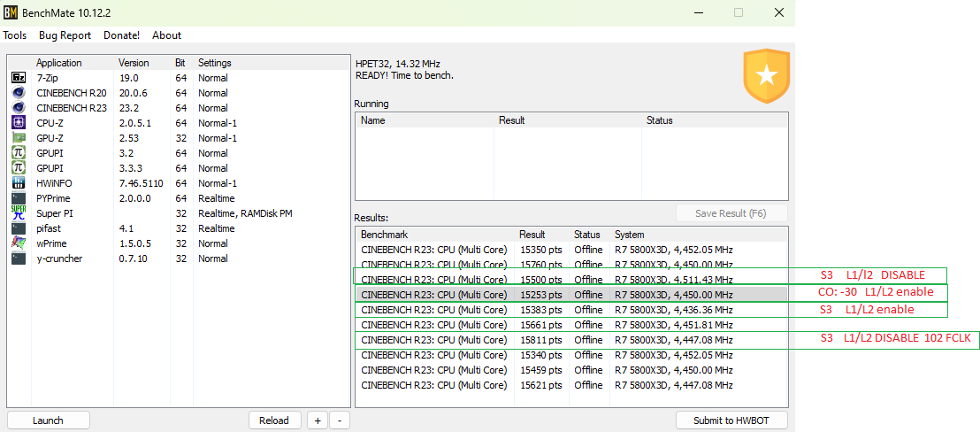980x432 pixels.
Task: Select the 15350 pts result row
Action: pyautogui.click(x=571, y=250)
